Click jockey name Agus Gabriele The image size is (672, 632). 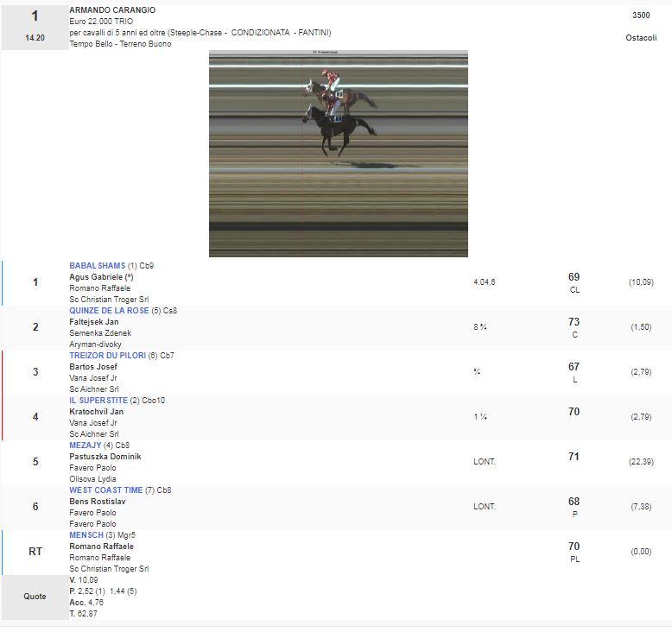[99, 277]
